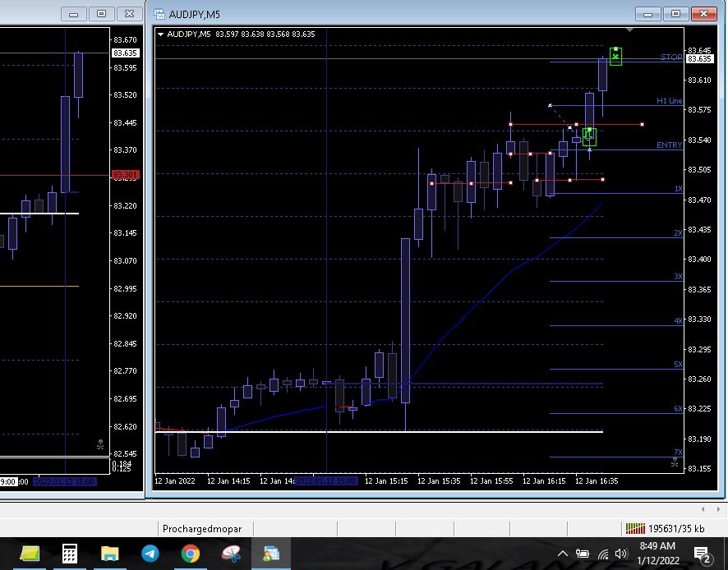Click the connection status bars icon

pos(635,528)
